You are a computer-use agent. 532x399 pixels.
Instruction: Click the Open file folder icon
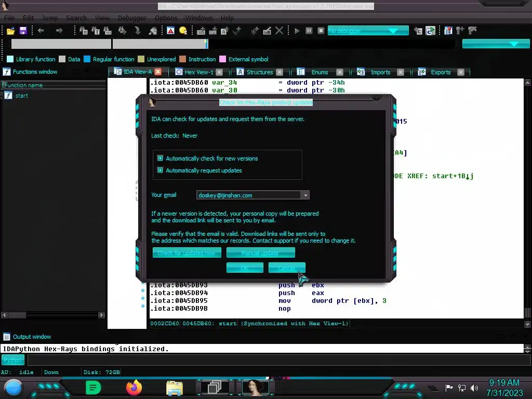click(11, 31)
